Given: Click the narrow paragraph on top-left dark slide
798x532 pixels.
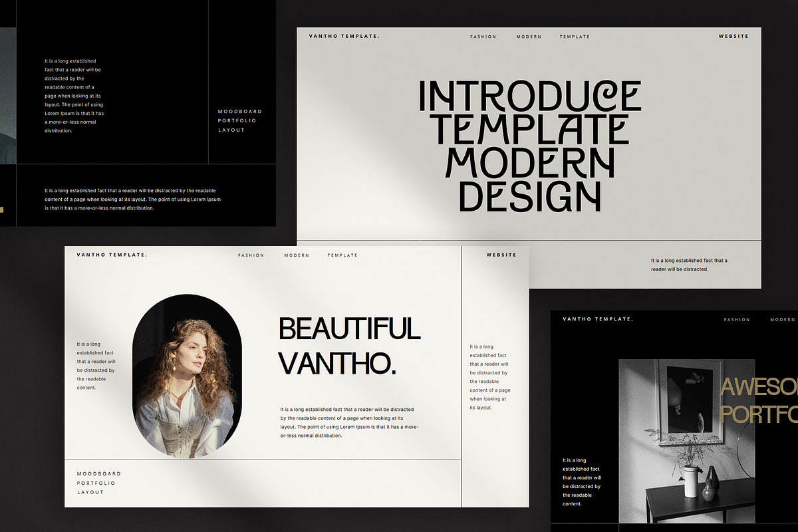Looking at the screenshot, I should 74,96.
